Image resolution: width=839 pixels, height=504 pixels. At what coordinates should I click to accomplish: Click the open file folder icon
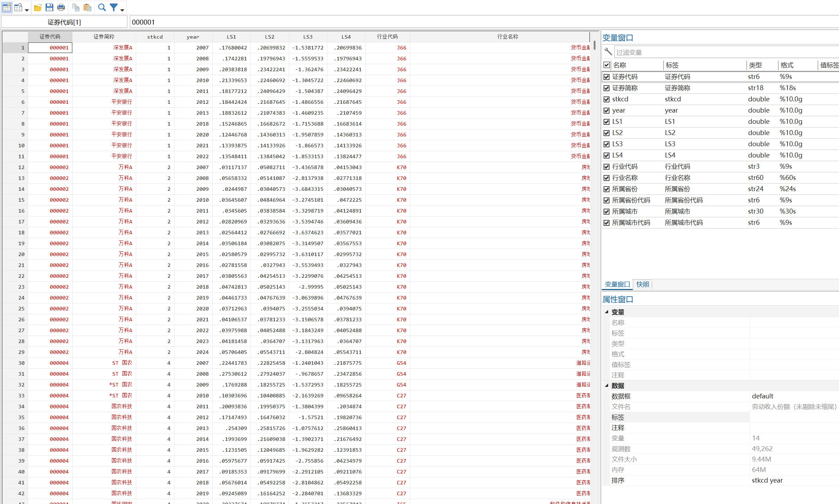(x=38, y=7)
